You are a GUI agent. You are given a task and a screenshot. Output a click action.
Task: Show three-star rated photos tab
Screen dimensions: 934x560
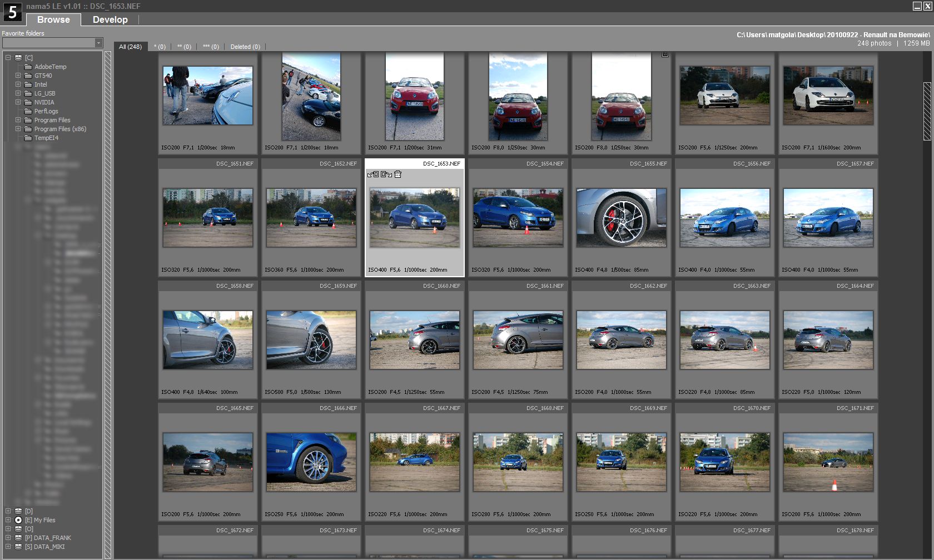pos(211,47)
